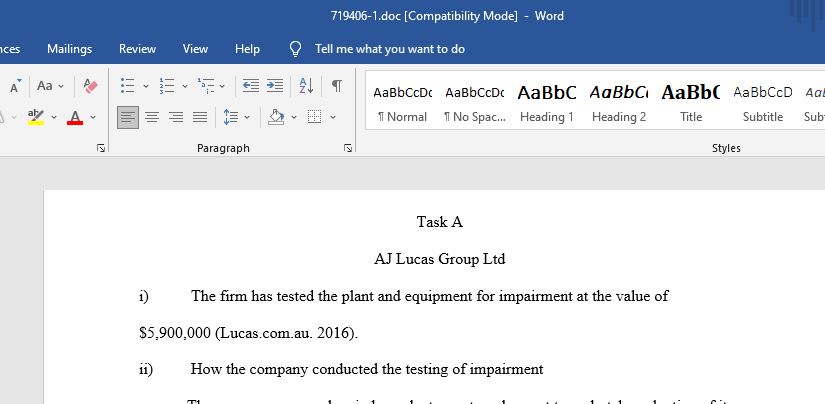Click Tell me what you want to do
The width and height of the screenshot is (825, 404).
point(390,49)
